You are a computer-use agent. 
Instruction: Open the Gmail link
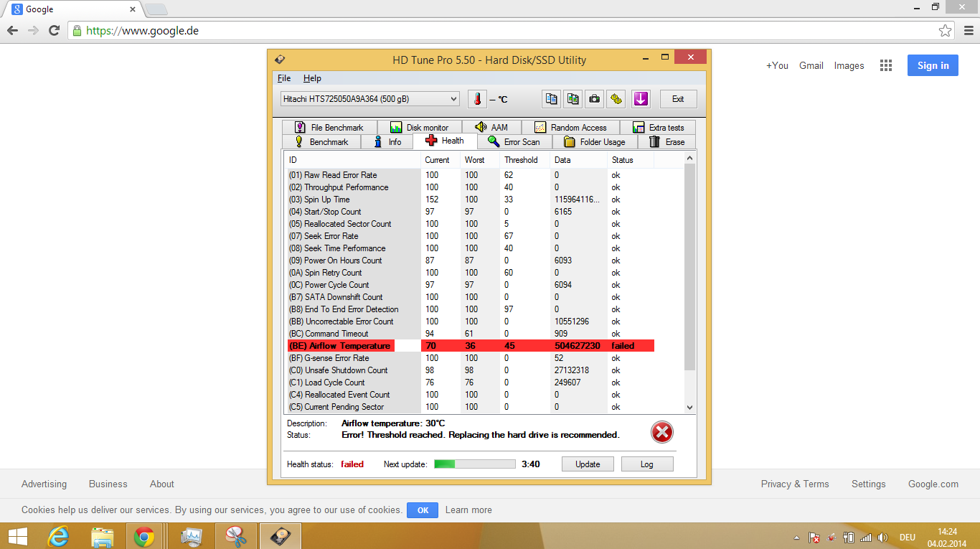point(811,65)
